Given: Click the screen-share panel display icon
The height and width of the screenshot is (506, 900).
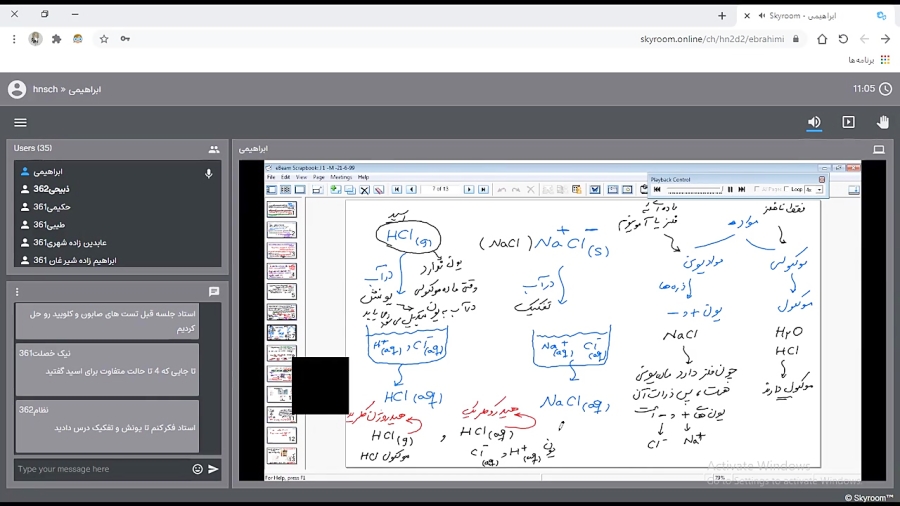Looking at the screenshot, I should (878, 149).
